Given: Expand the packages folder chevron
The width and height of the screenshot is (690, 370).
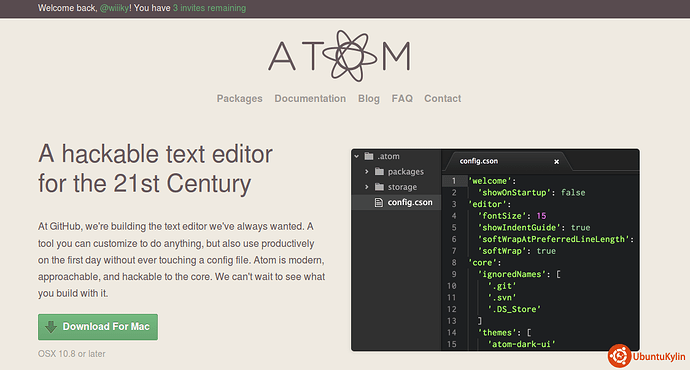Looking at the screenshot, I should 367,172.
